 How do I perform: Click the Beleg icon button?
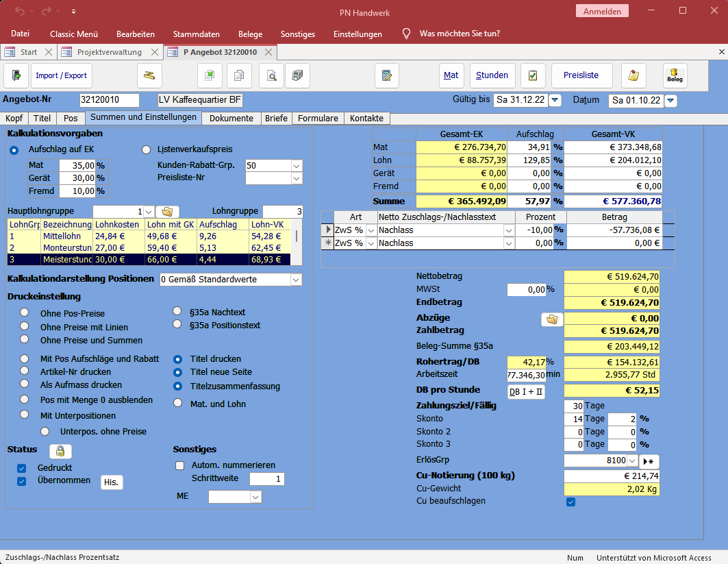coord(675,75)
